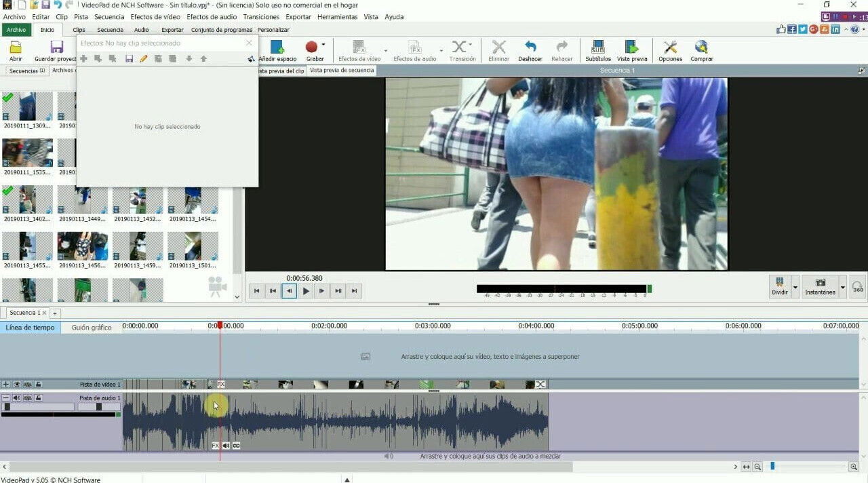Screen dimensions: 868x483
Task: Open the Instantánea dropdown arrow
Action: 842,288
